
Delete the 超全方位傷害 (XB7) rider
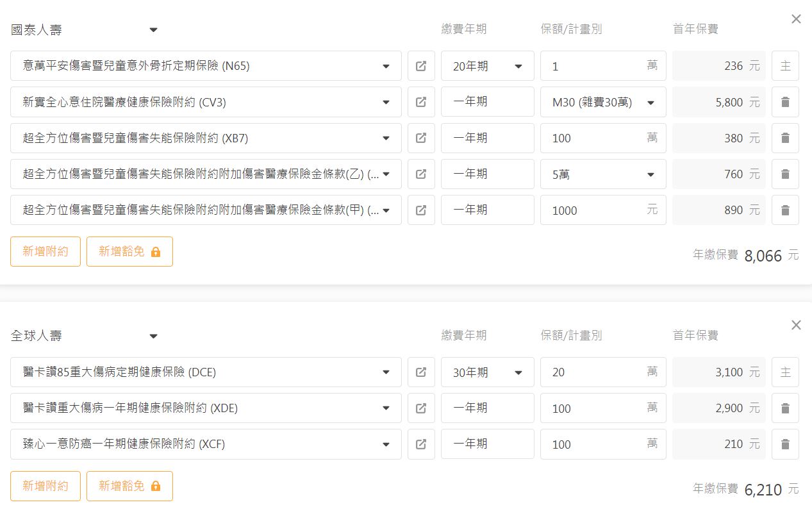pos(785,138)
